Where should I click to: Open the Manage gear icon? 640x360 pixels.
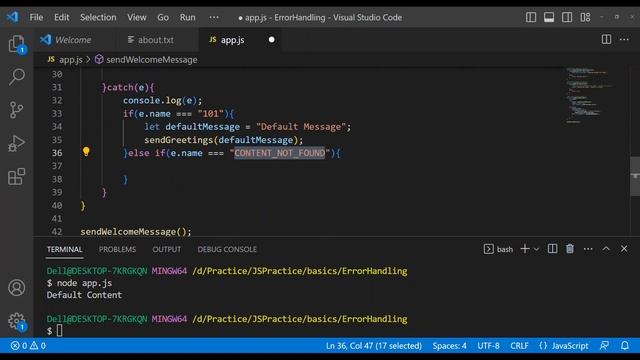pyautogui.click(x=16, y=321)
